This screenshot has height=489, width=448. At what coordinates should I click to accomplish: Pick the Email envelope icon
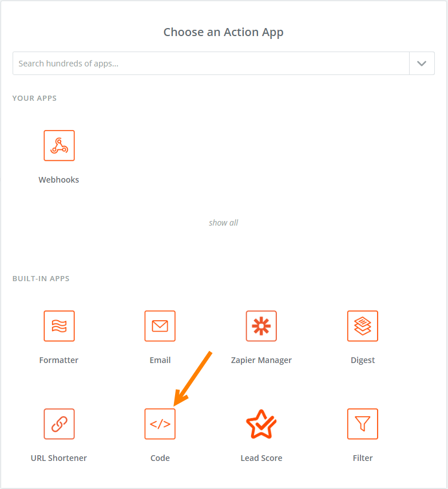click(x=160, y=326)
